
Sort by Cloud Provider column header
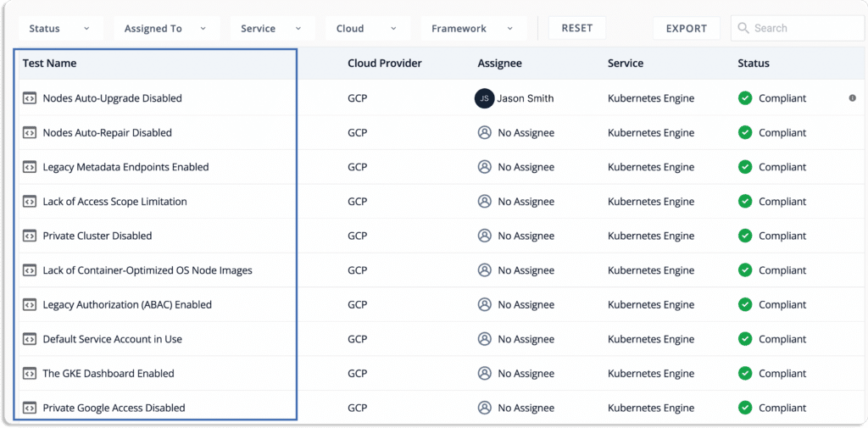coord(385,63)
